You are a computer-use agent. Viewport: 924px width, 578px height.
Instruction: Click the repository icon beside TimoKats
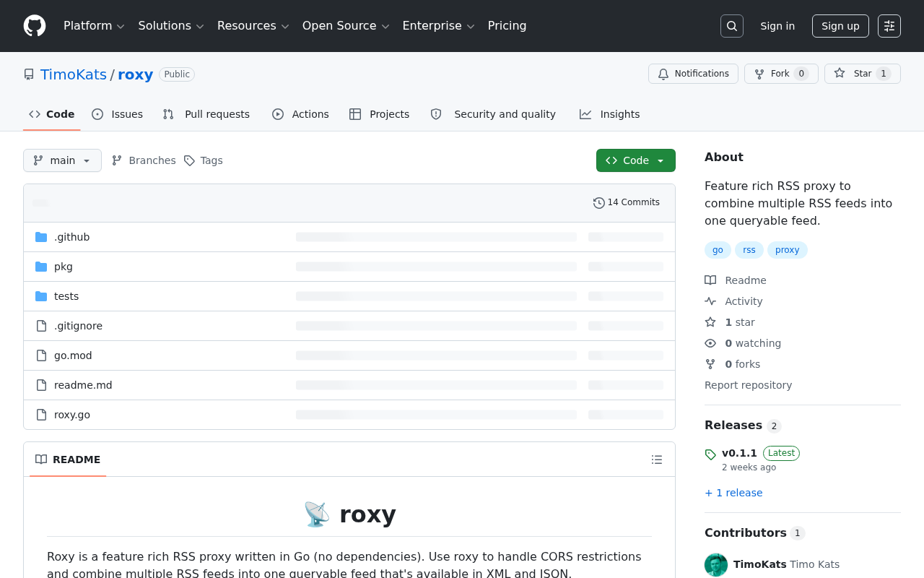(x=29, y=74)
